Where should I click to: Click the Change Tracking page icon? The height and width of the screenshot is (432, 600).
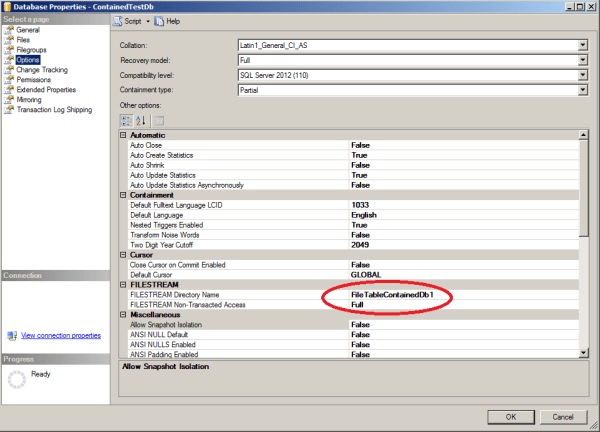click(9, 70)
